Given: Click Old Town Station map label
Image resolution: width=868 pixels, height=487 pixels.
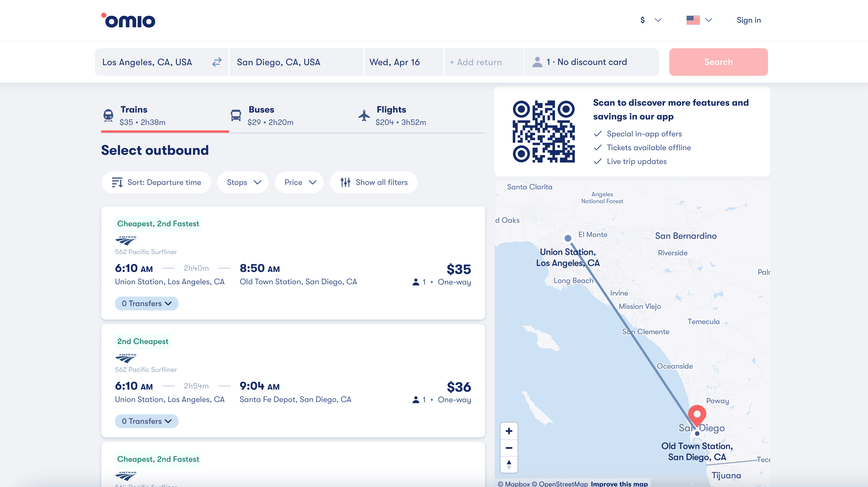Looking at the screenshot, I should (697, 451).
